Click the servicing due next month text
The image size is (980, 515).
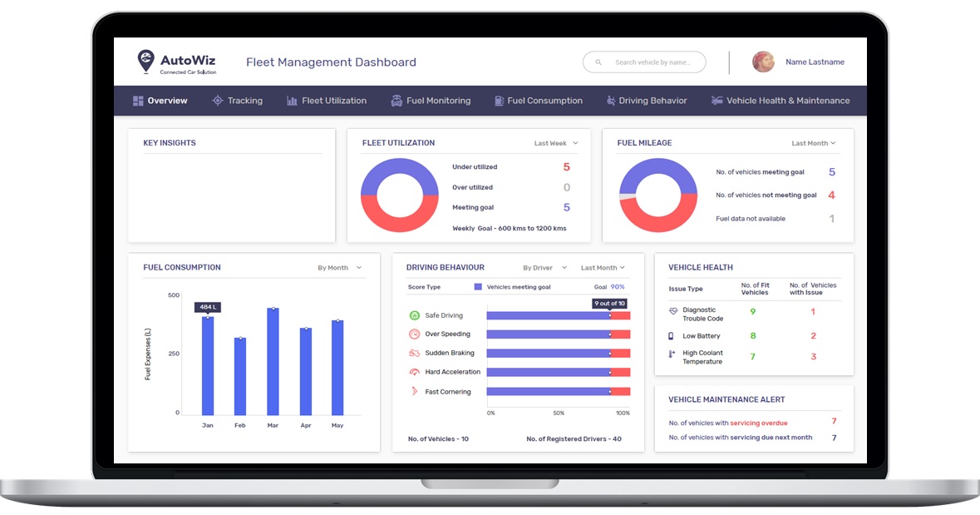point(771,438)
